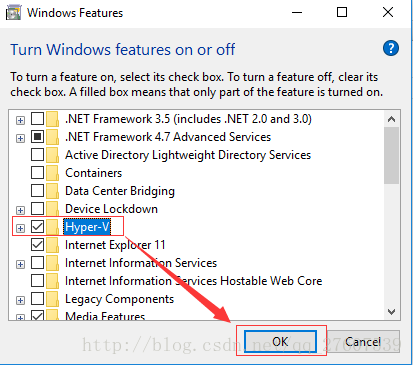Expand .NET Framework 4.7 Advanced Services node
Image resolution: width=413 pixels, height=365 pixels.
point(20,138)
